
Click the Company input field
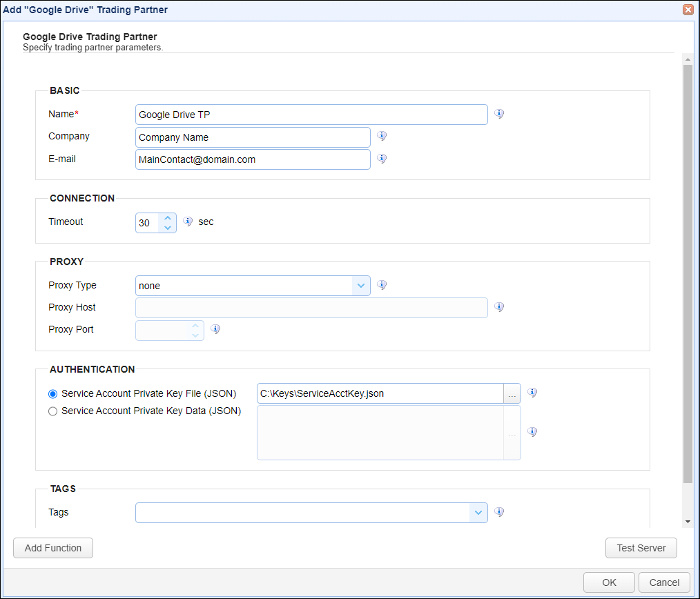(x=253, y=137)
